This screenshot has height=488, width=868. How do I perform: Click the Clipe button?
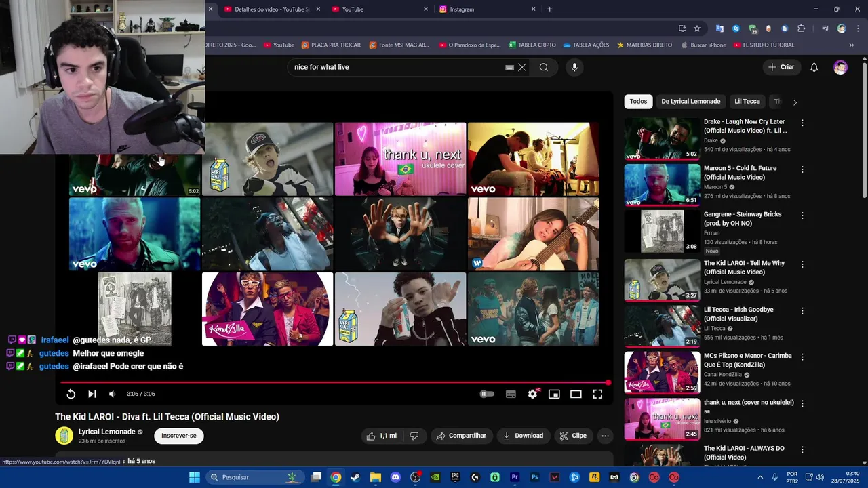click(574, 436)
